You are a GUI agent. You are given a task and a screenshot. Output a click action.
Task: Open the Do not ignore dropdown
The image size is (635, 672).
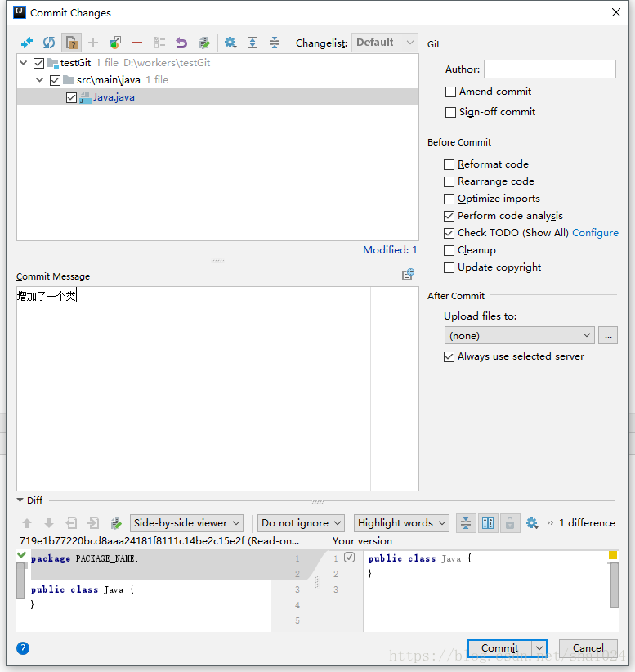301,523
